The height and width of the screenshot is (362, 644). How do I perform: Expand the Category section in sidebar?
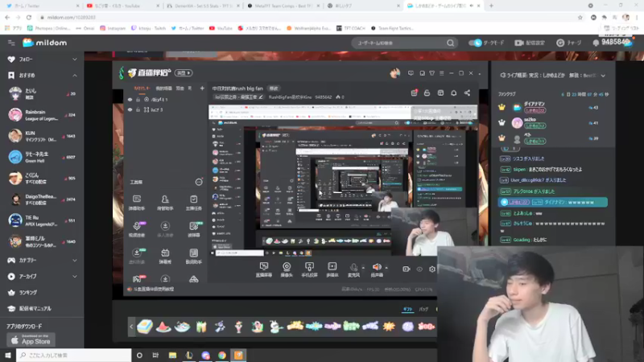click(74, 260)
